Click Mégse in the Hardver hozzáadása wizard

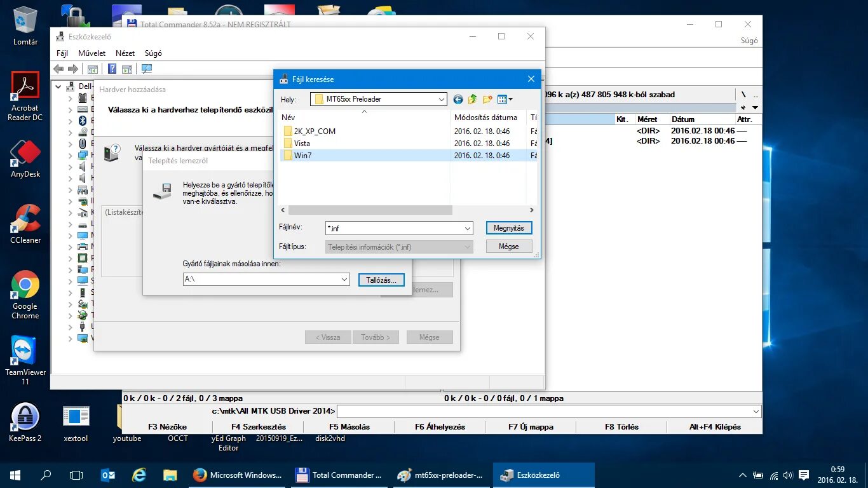point(430,337)
